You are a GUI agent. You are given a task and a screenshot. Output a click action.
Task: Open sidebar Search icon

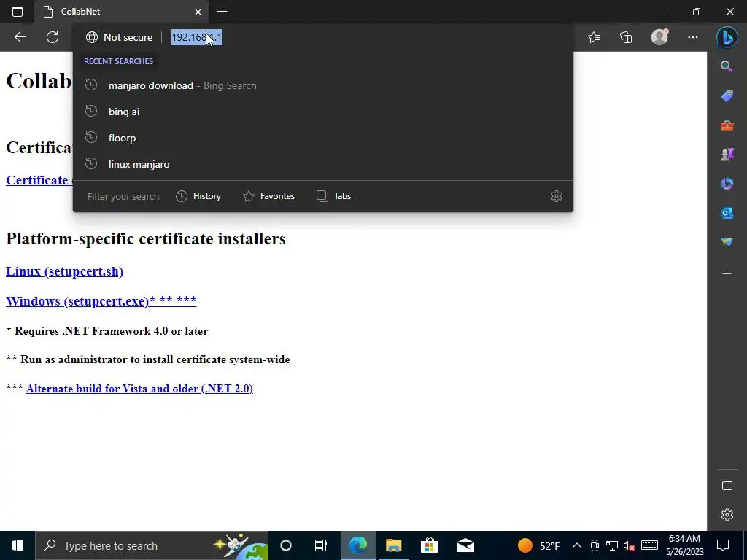click(727, 66)
